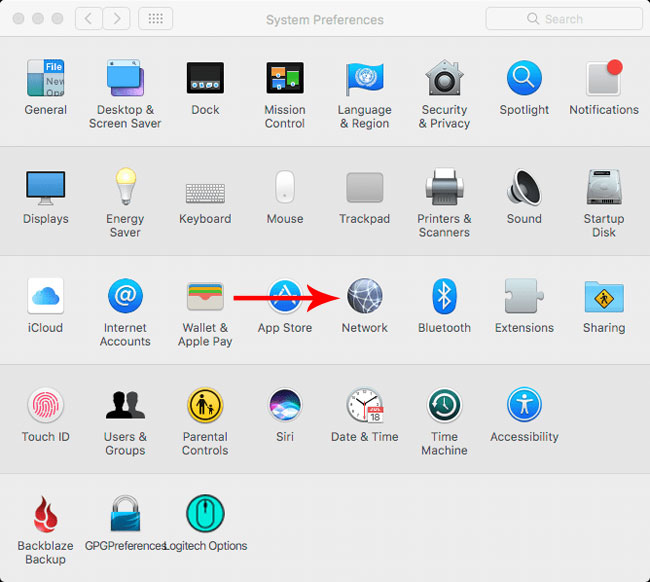Click the back navigation arrow
Screen dimensions: 650x582
[89, 19]
